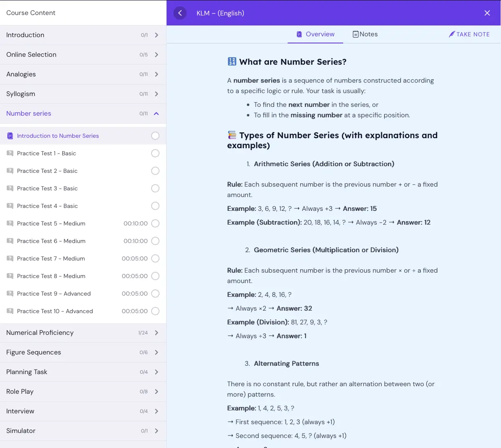Click the Role Play section title
The image size is (501, 448).
[x=20, y=392]
